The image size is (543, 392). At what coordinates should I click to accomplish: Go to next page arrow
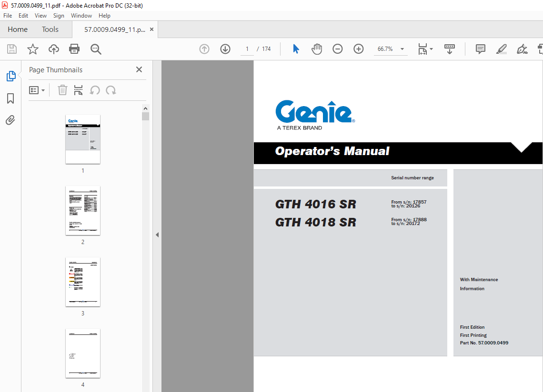click(225, 49)
